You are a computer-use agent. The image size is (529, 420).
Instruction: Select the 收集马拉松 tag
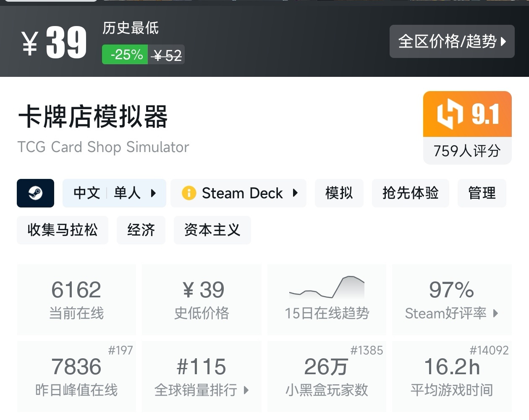[62, 230]
